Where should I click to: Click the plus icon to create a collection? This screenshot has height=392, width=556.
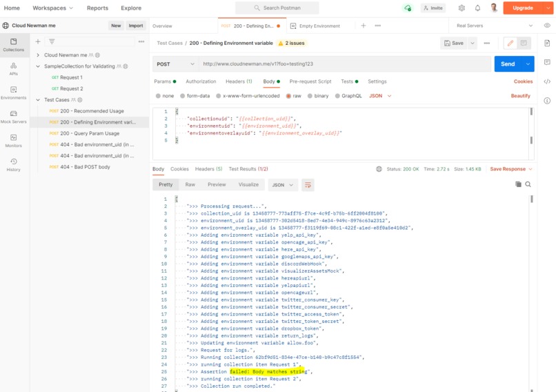click(x=37, y=41)
